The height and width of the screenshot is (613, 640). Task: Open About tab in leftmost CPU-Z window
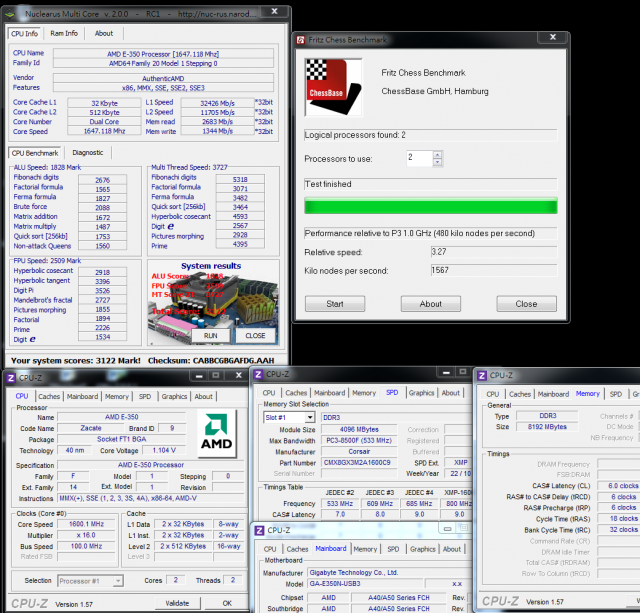pos(203,396)
